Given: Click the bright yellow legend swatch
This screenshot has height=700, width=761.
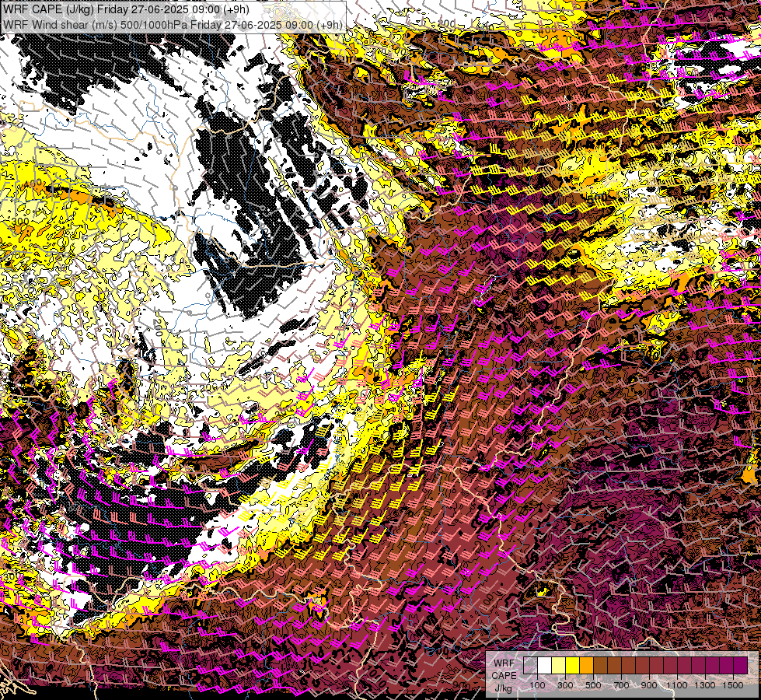Looking at the screenshot, I should 573,665.
